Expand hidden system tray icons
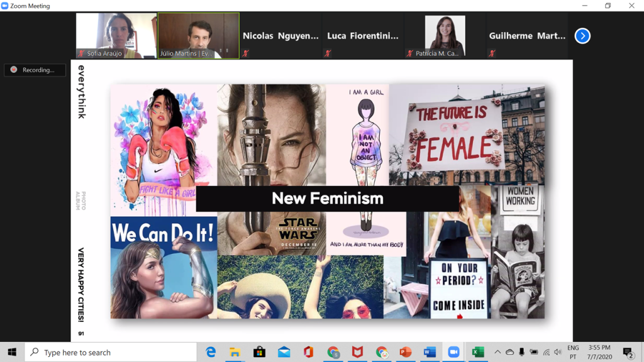644x362 pixels. [497, 353]
